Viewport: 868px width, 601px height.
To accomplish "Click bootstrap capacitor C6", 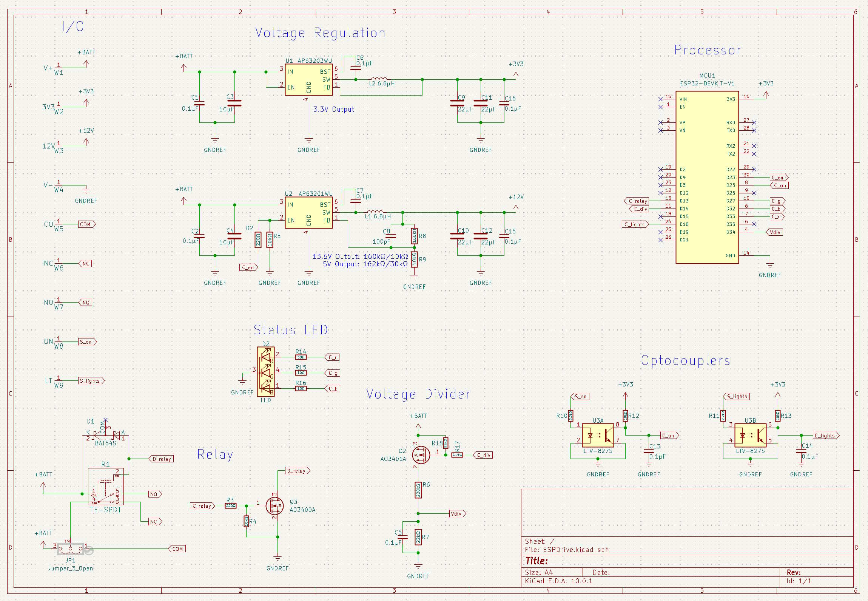I will click(356, 68).
